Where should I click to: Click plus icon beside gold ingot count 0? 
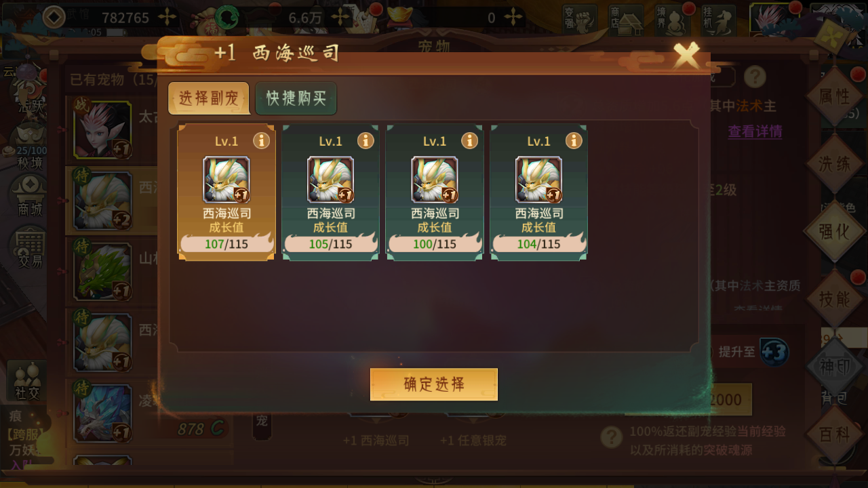[513, 18]
